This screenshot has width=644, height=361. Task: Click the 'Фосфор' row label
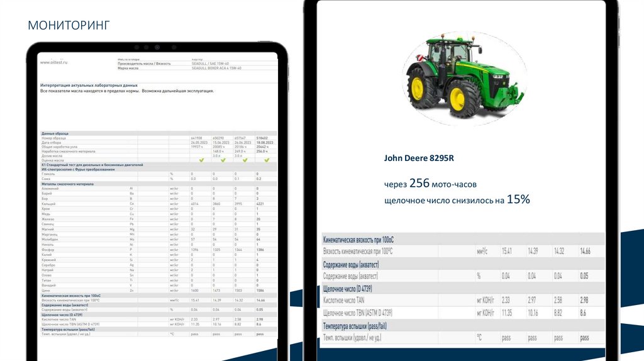coord(48,250)
